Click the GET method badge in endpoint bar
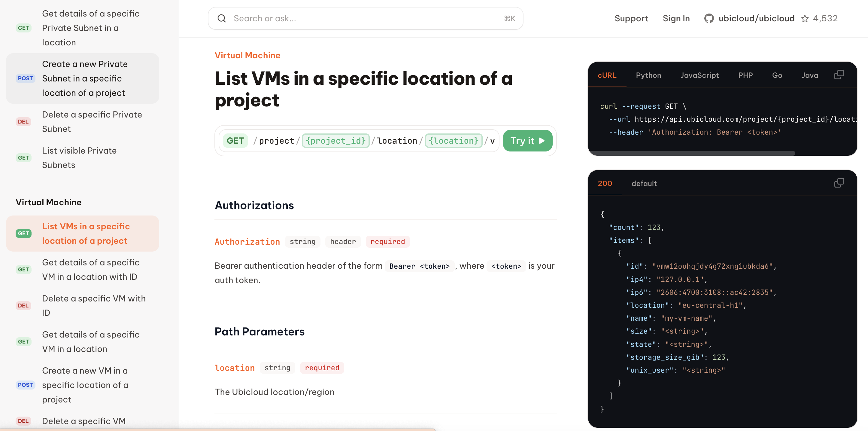This screenshot has width=868, height=431. click(235, 141)
